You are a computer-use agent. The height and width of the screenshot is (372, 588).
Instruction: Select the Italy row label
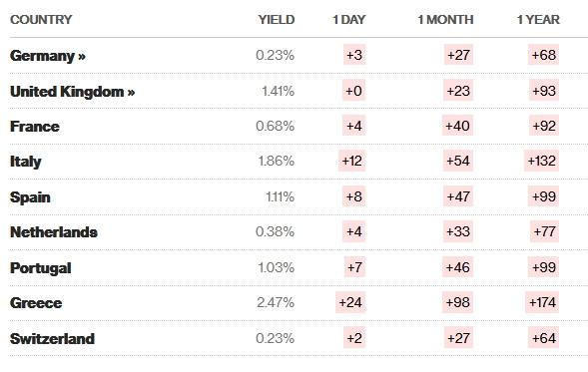[26, 162]
